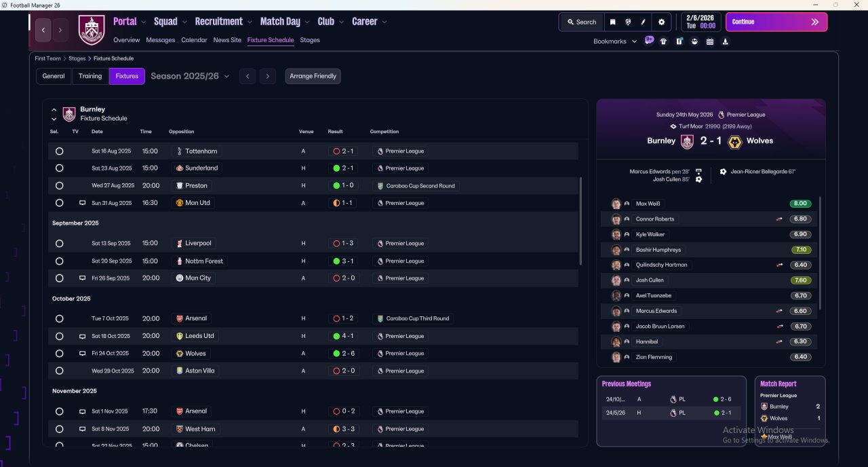Screen dimensions: 868x467
Task: Click the people group icon in bookmarks bar
Action: tap(694, 41)
